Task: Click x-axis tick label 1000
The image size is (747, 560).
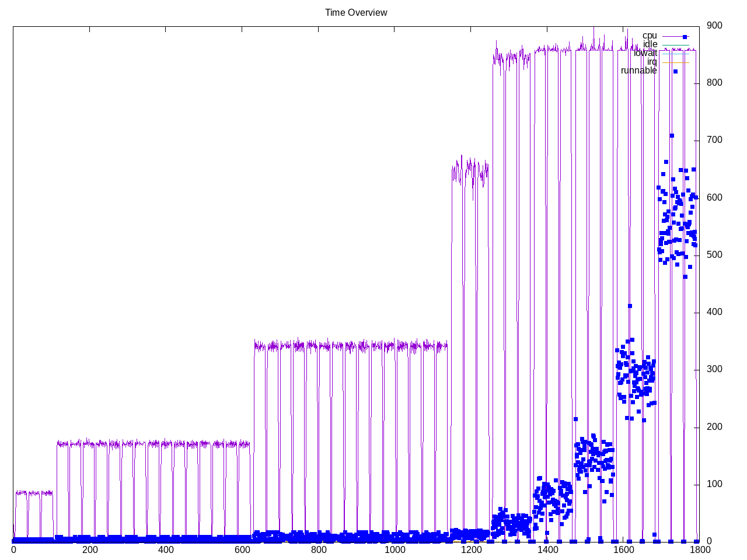Action: [395, 549]
